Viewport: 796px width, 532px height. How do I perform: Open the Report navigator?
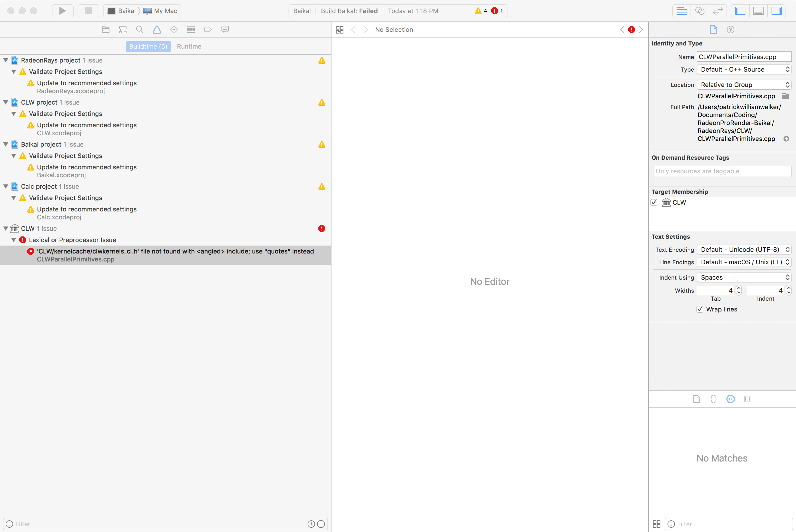click(x=225, y=30)
